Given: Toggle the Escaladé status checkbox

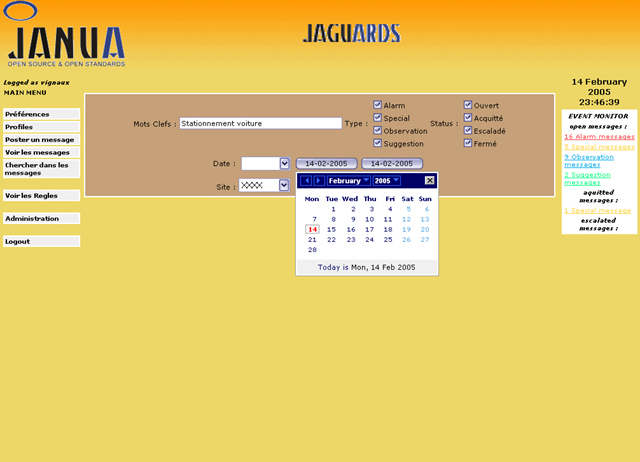Looking at the screenshot, I should click(x=468, y=130).
